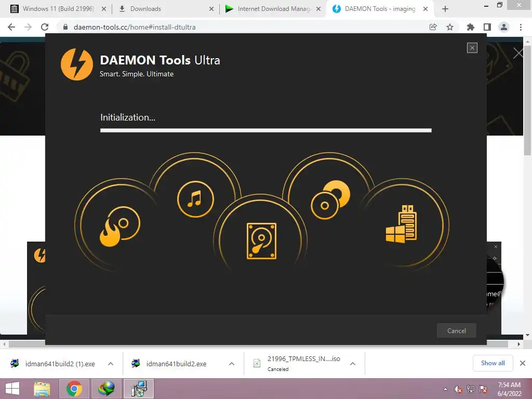Open Google Chrome from taskbar
532x399 pixels.
click(74, 389)
